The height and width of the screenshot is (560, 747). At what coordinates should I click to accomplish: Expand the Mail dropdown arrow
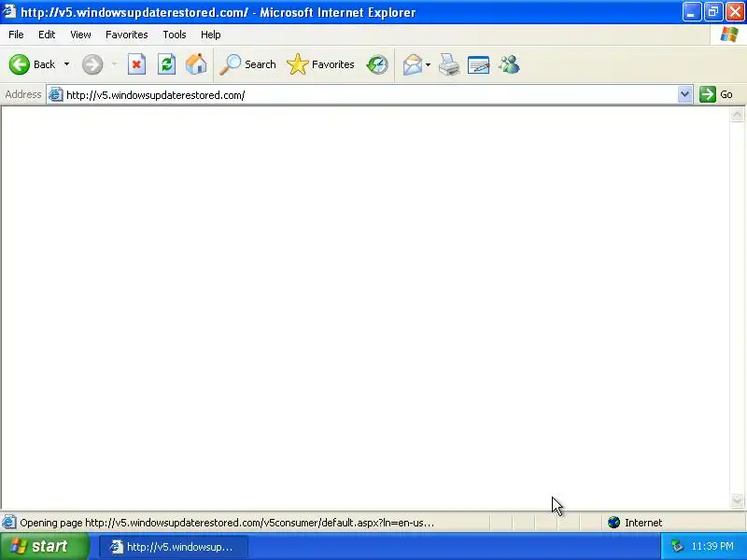428,64
